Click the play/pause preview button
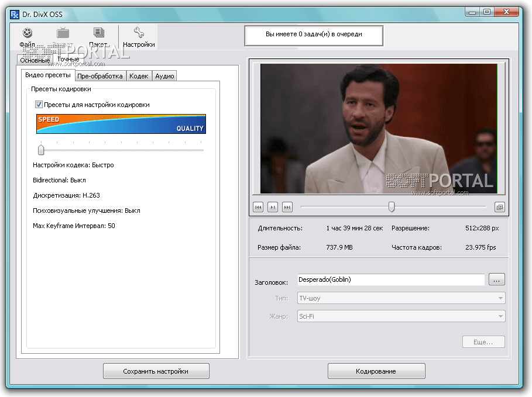The image size is (532, 397). point(273,207)
